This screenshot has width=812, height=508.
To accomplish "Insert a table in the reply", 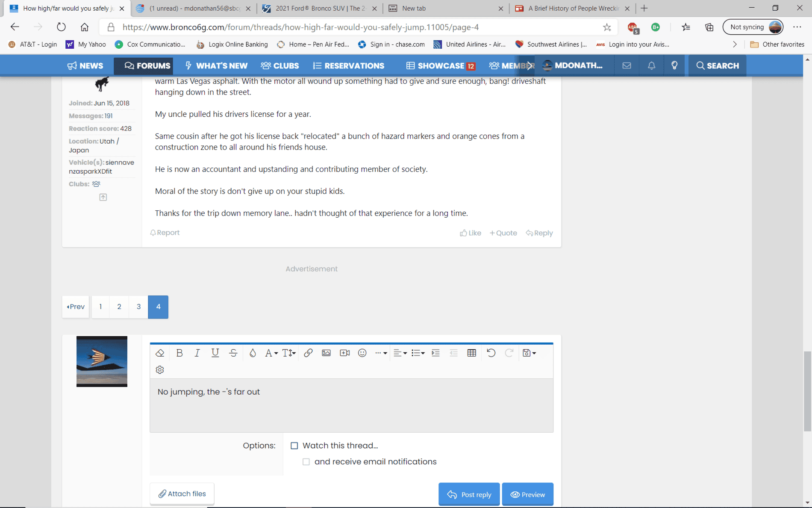I will pyautogui.click(x=471, y=353).
